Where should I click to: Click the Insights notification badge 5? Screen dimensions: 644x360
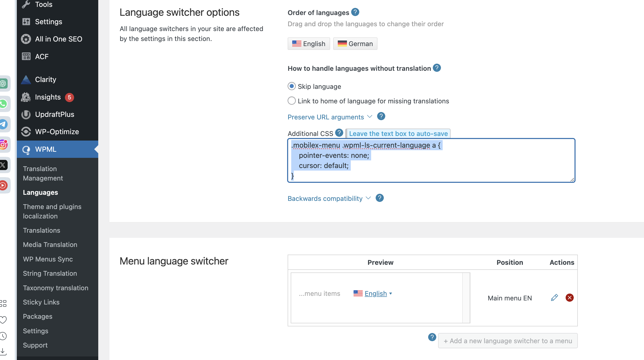[69, 98]
